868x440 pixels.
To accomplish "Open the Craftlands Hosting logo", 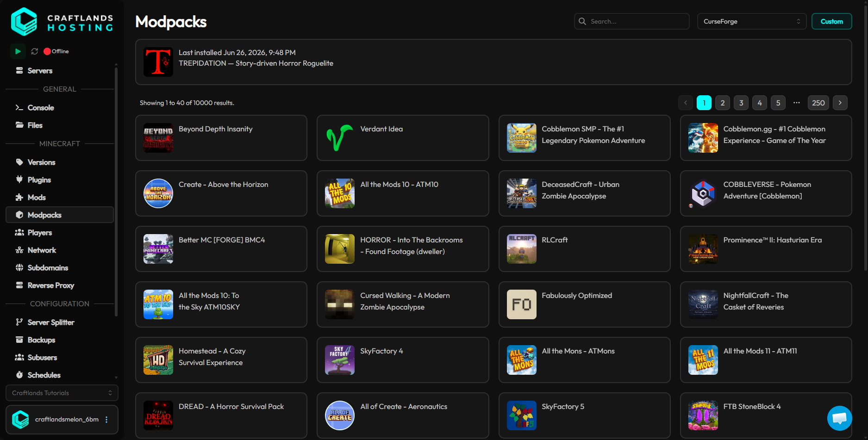I will pos(62,22).
